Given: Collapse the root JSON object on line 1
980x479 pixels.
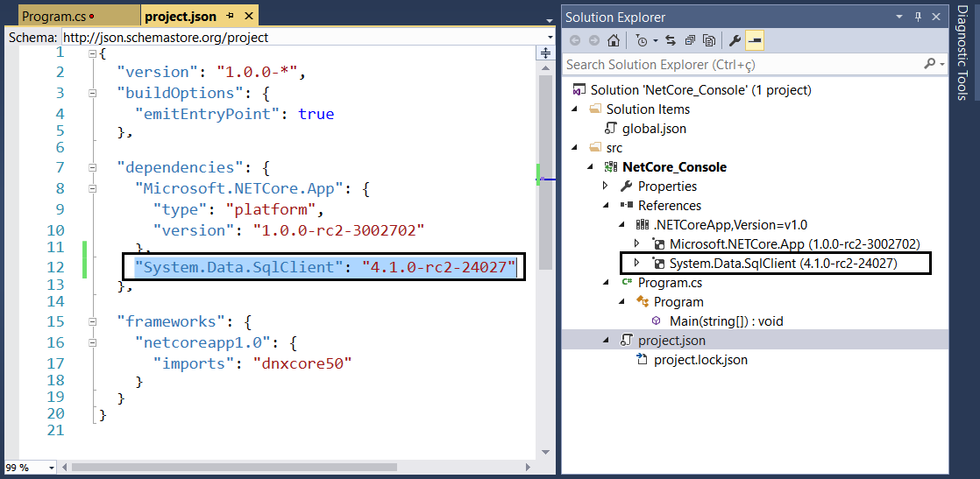Looking at the screenshot, I should point(93,54).
